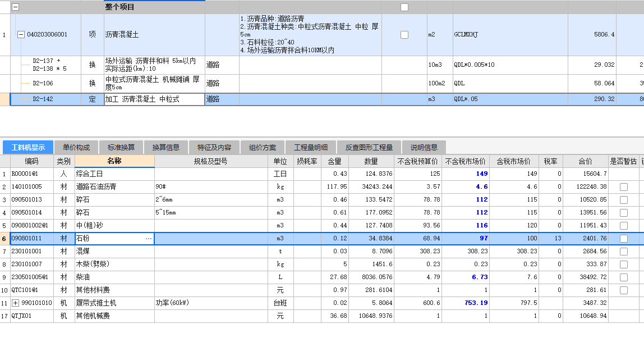Screen dimensions: 644x342
Task: Sort by the 编码 column header
Action: (x=31, y=161)
